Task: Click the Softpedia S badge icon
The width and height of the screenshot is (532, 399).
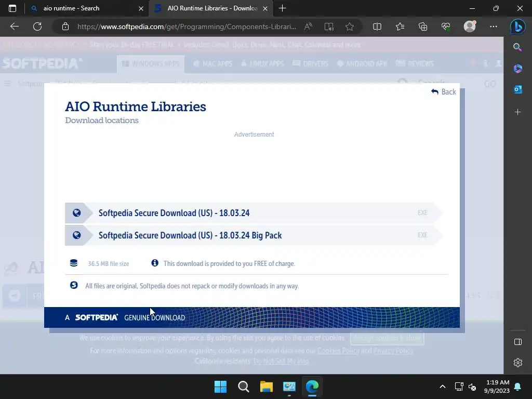Action: pos(74,285)
